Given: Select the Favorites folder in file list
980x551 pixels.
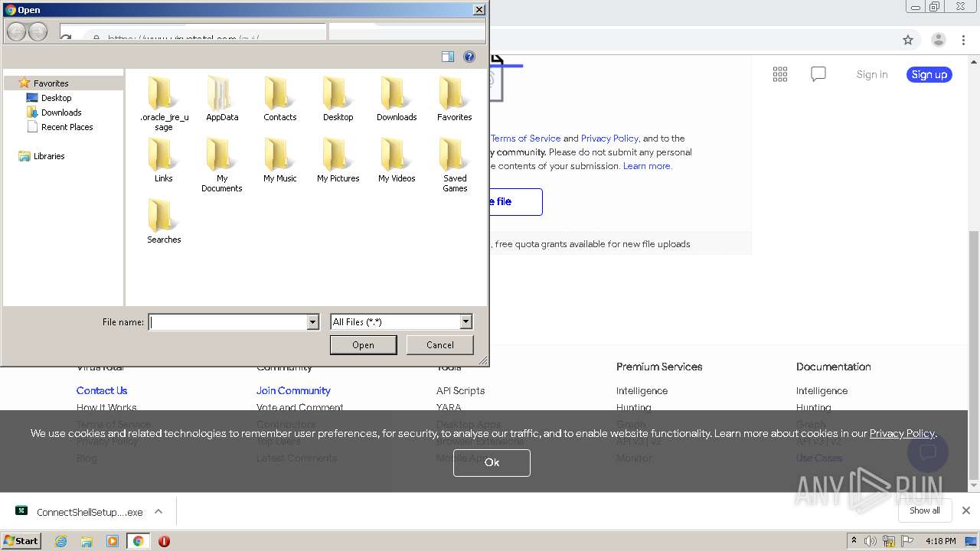Looking at the screenshot, I should 455,99.
